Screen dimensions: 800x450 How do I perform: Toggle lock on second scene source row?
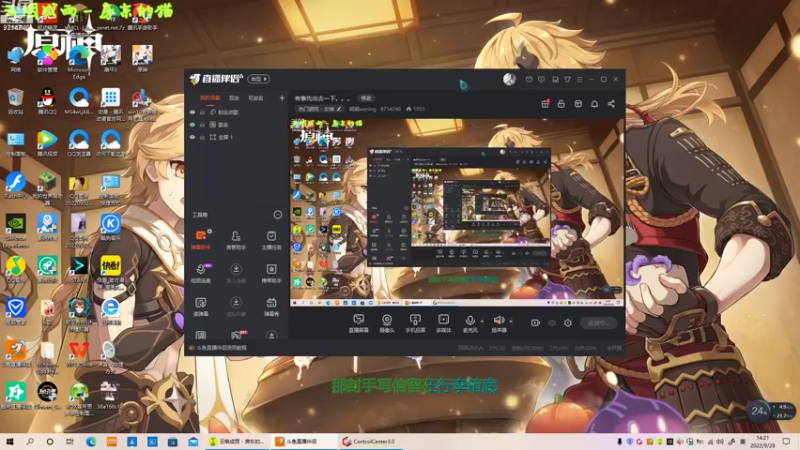pos(203,124)
